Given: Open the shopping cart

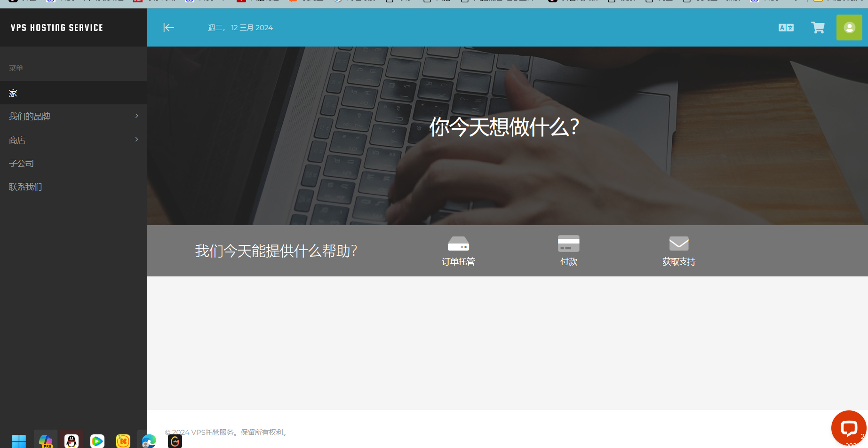Looking at the screenshot, I should (x=818, y=28).
